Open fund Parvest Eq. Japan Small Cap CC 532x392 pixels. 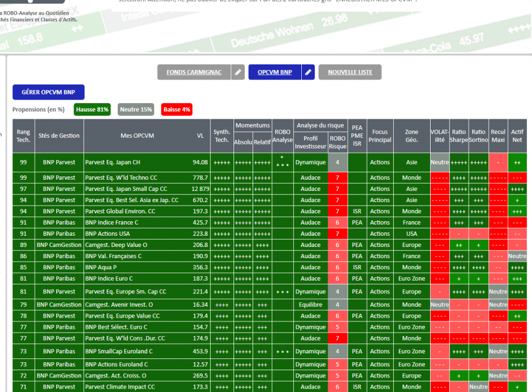pos(126,189)
